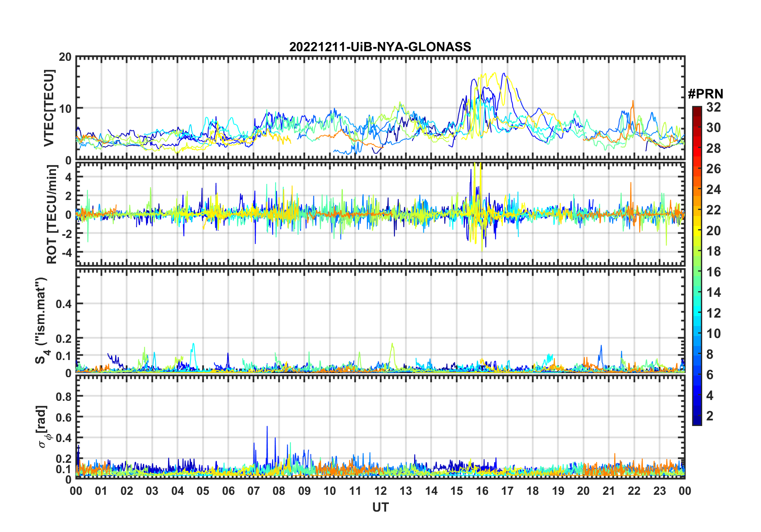Click UT hour tick label 21
This screenshot has width=761, height=532.
(609, 491)
